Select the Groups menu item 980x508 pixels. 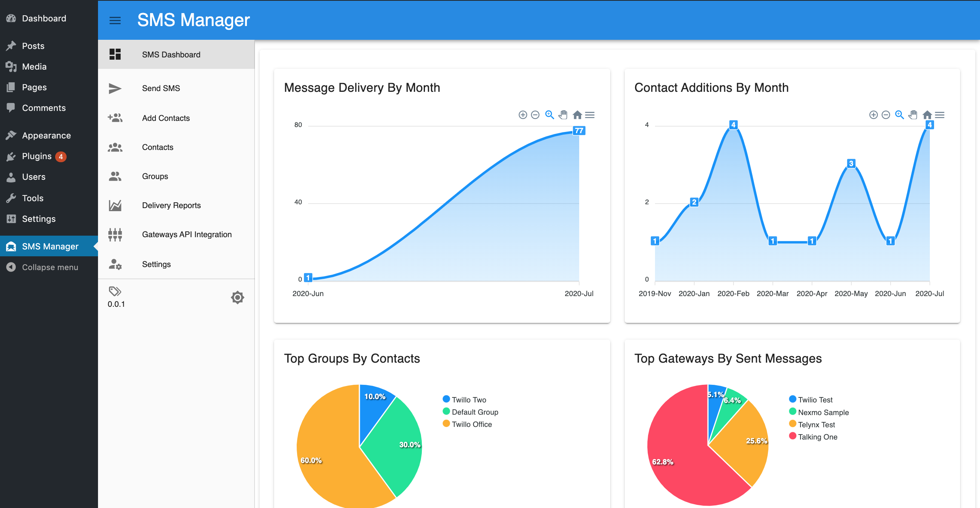(x=155, y=176)
